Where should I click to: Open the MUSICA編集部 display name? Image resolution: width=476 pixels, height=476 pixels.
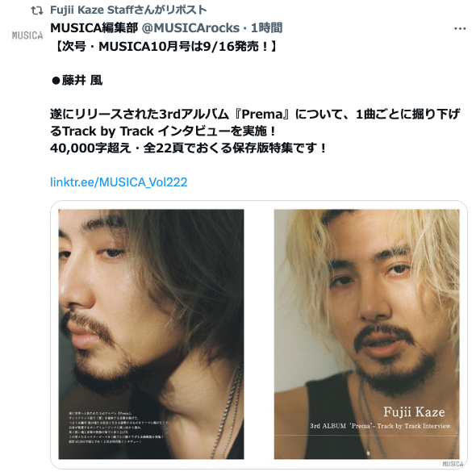[x=94, y=28]
